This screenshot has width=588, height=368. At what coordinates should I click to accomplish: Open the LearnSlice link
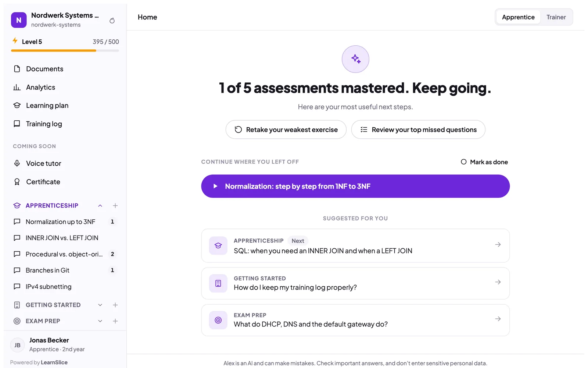click(54, 362)
